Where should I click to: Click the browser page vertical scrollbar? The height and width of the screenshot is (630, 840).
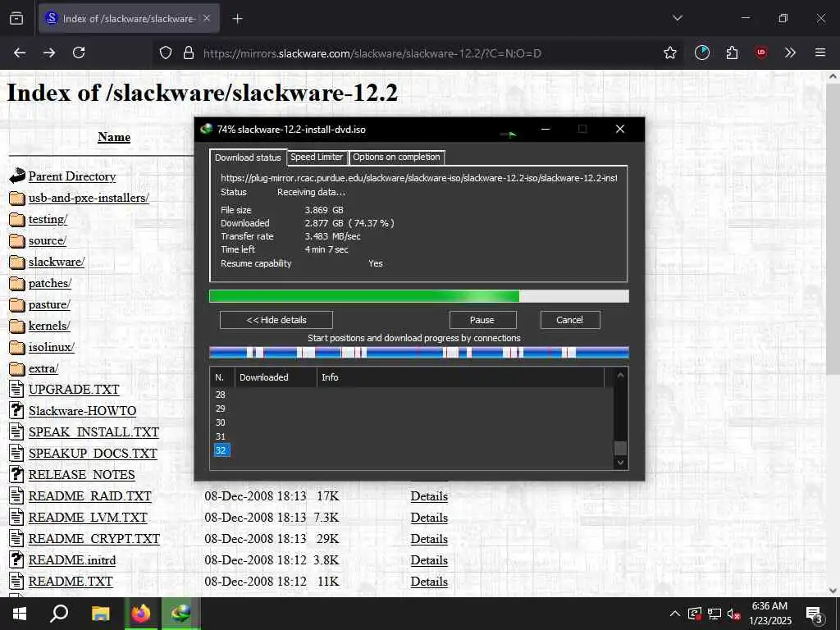(x=833, y=231)
